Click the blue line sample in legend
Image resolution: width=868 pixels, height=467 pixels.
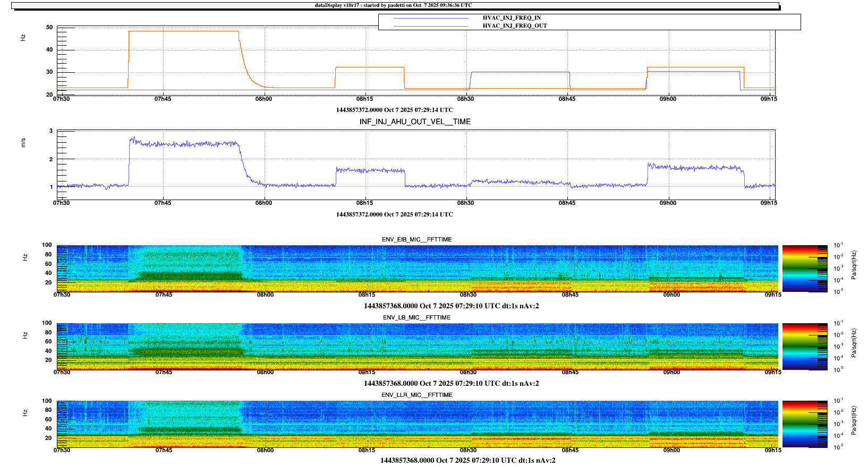(x=431, y=18)
